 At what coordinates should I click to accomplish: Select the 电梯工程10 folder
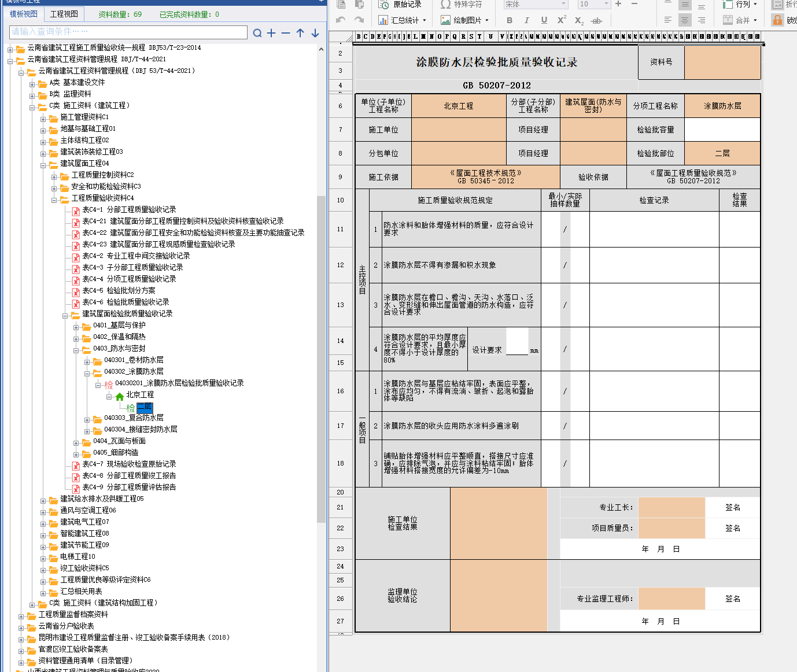pyautogui.click(x=78, y=556)
